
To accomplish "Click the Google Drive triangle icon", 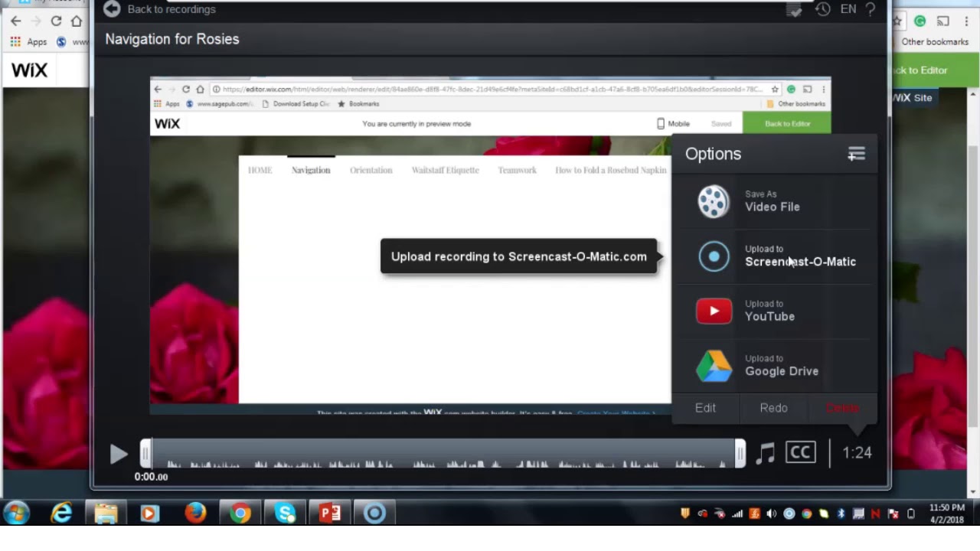I will pyautogui.click(x=714, y=366).
